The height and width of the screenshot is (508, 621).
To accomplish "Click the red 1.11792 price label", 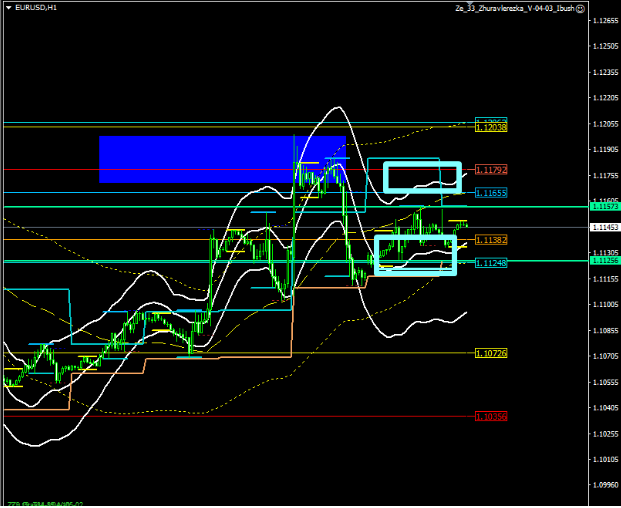I will (491, 169).
